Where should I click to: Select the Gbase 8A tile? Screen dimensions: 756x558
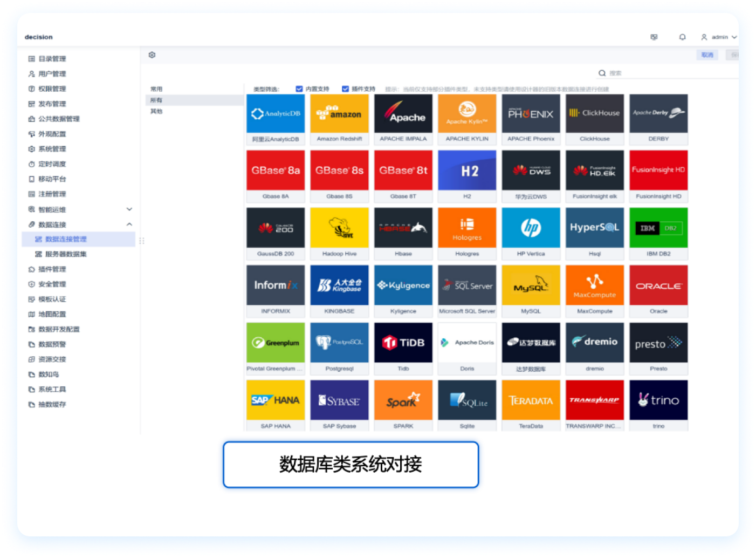tap(276, 176)
